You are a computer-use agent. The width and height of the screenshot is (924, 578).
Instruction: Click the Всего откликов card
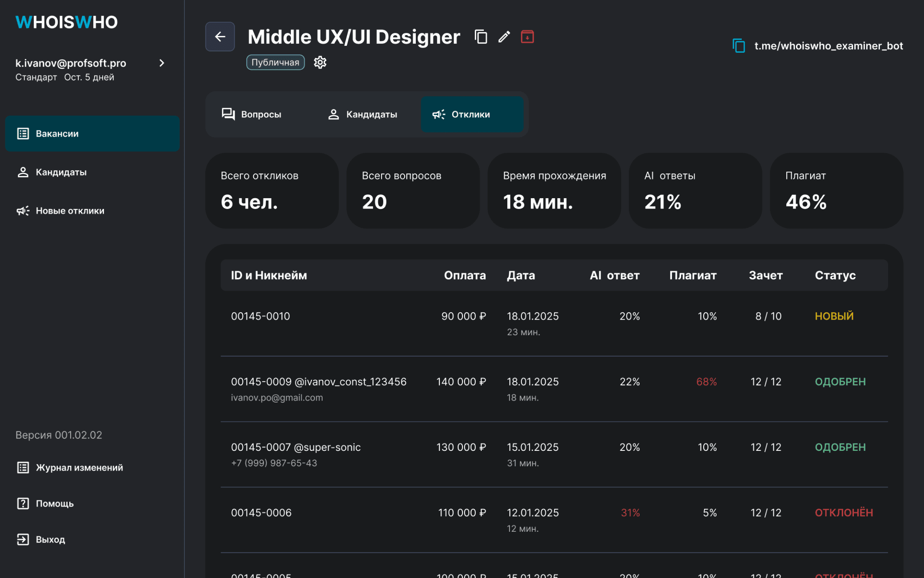pyautogui.click(x=272, y=191)
